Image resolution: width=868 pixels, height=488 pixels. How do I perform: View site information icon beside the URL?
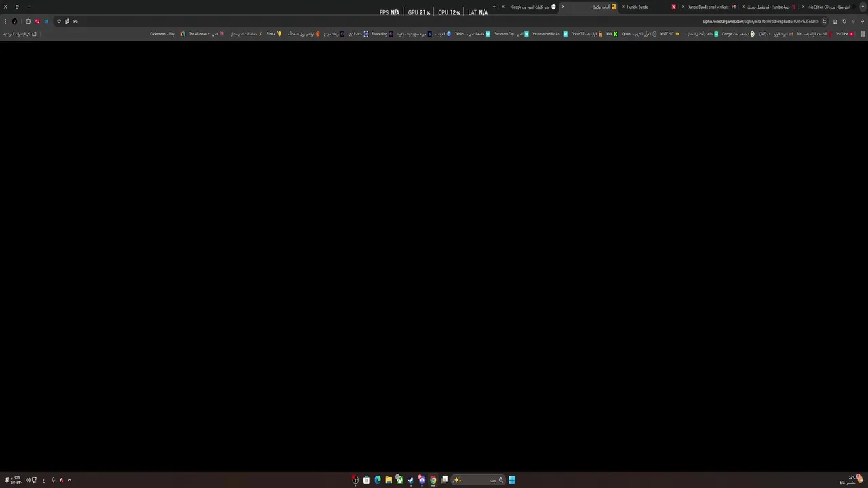point(825,22)
